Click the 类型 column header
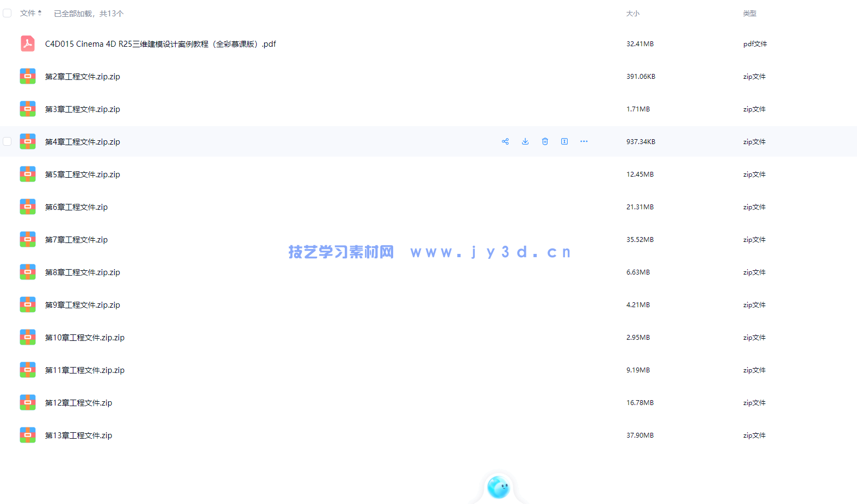This screenshot has height=504, width=857. (749, 14)
